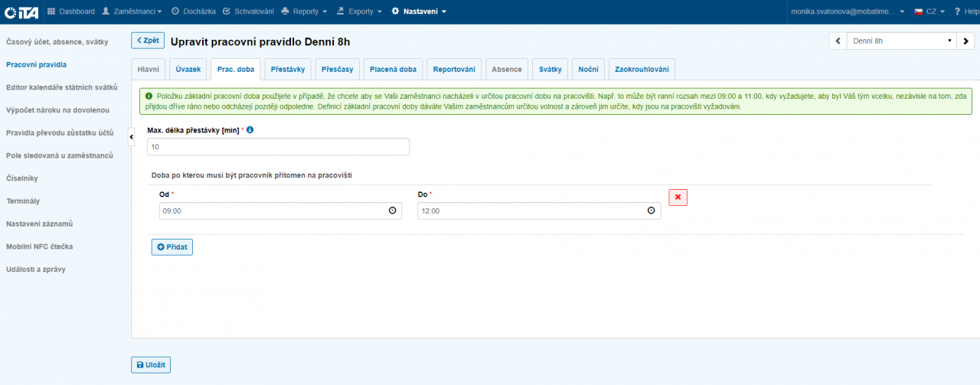Go to next rule with right arrow
This screenshot has height=385, width=980.
[966, 41]
